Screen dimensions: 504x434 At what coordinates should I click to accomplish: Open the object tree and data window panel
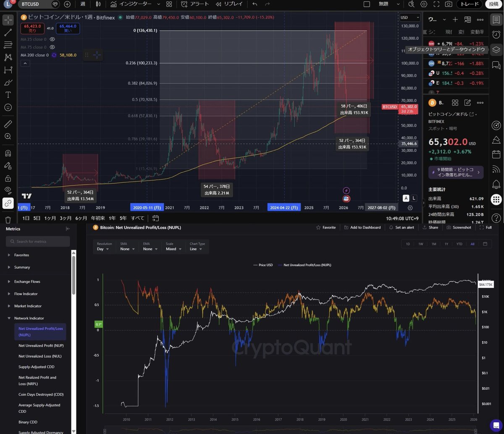tap(496, 50)
